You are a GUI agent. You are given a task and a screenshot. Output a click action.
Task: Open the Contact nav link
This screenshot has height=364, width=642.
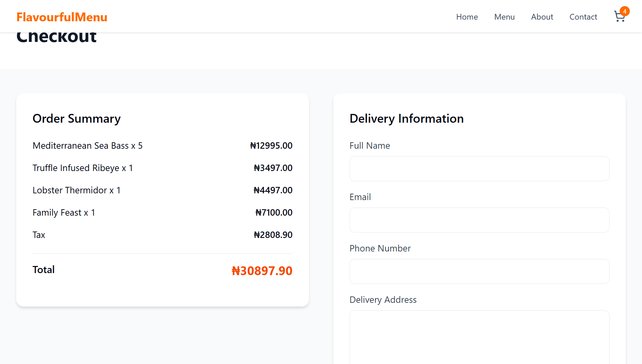(583, 17)
